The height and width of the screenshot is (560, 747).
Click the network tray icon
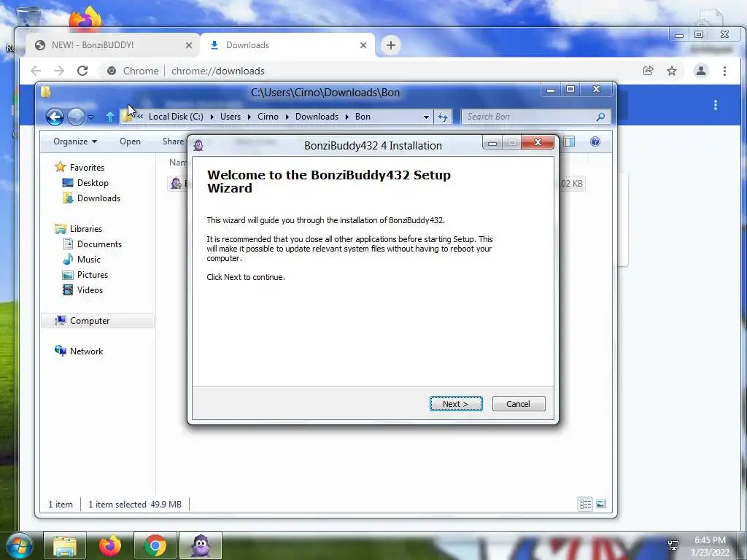[673, 545]
